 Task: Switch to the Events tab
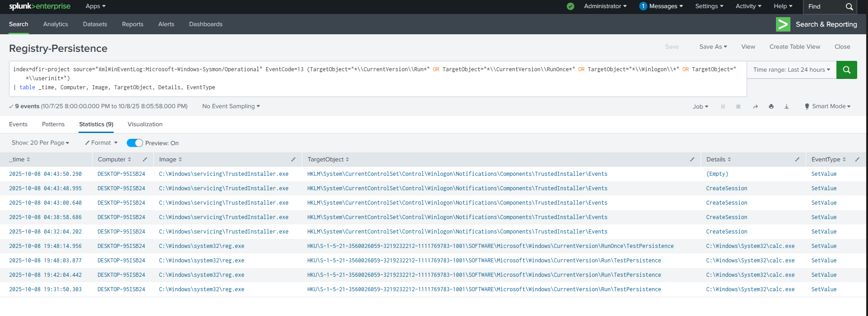pos(18,124)
